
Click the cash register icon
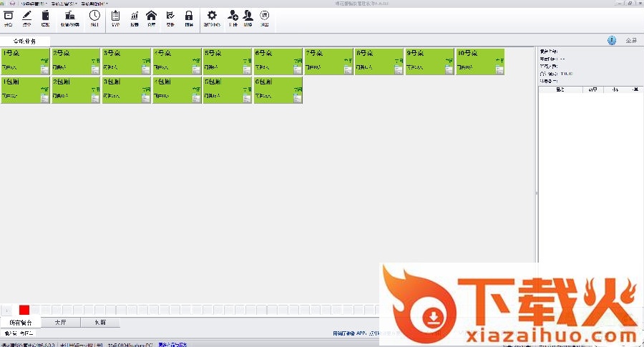click(70, 16)
